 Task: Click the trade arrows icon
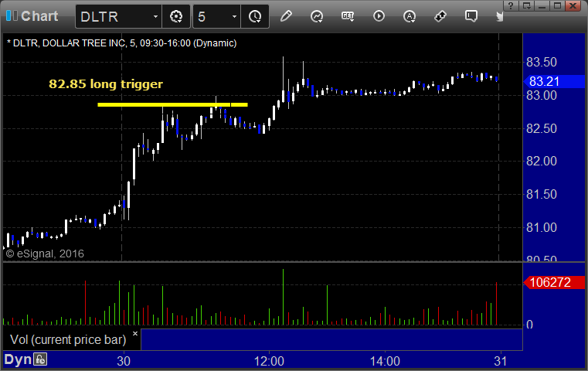click(440, 16)
